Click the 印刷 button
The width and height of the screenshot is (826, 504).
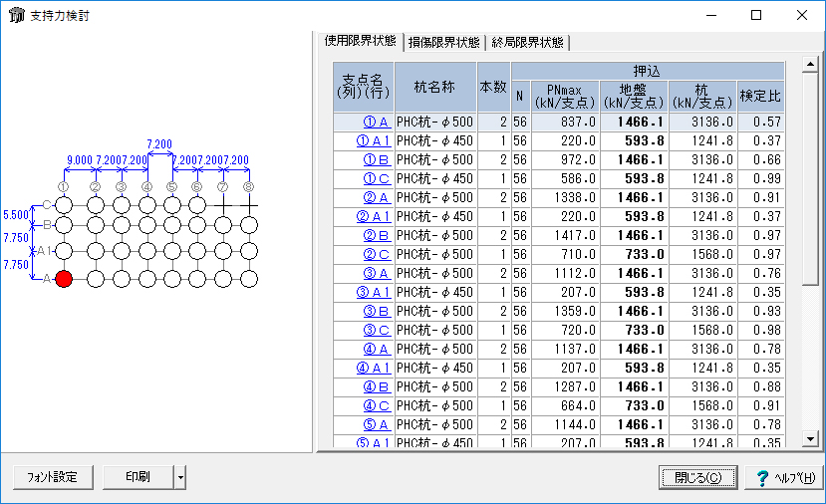tap(138, 478)
